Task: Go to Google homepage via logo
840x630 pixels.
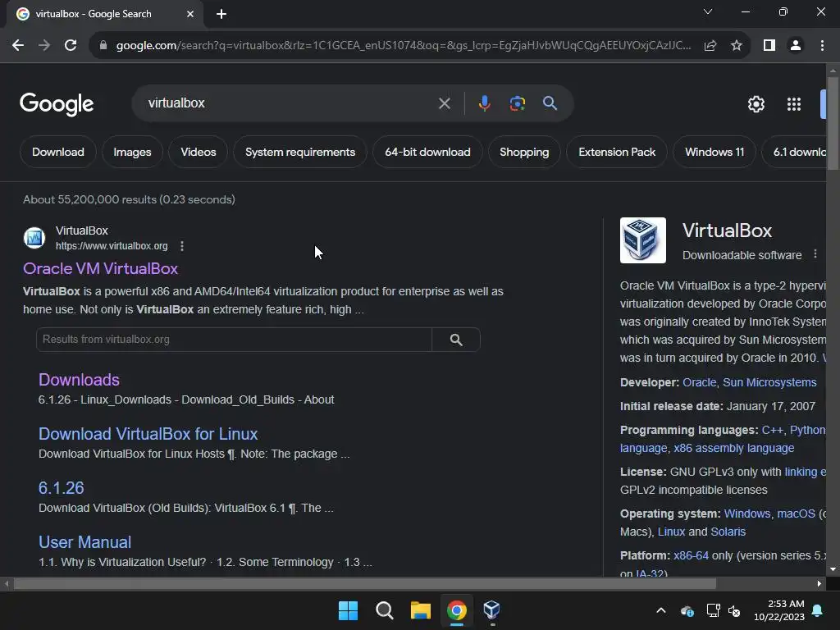Action: [x=57, y=104]
